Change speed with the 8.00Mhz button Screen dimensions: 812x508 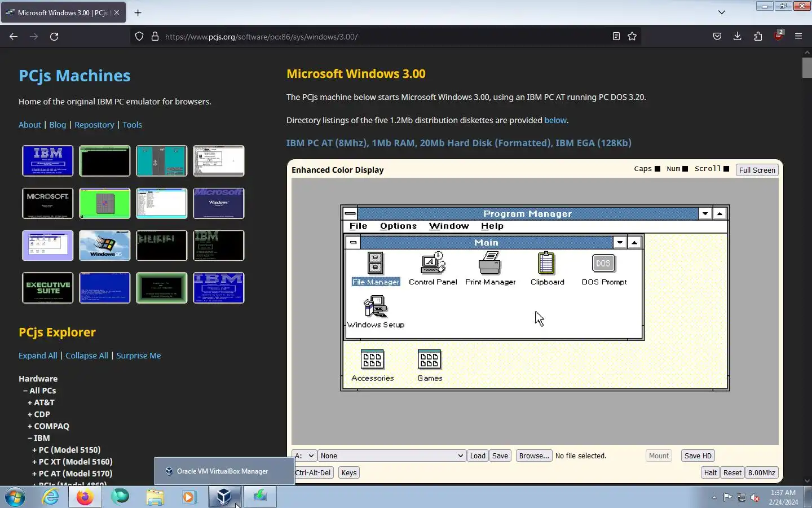tap(762, 472)
